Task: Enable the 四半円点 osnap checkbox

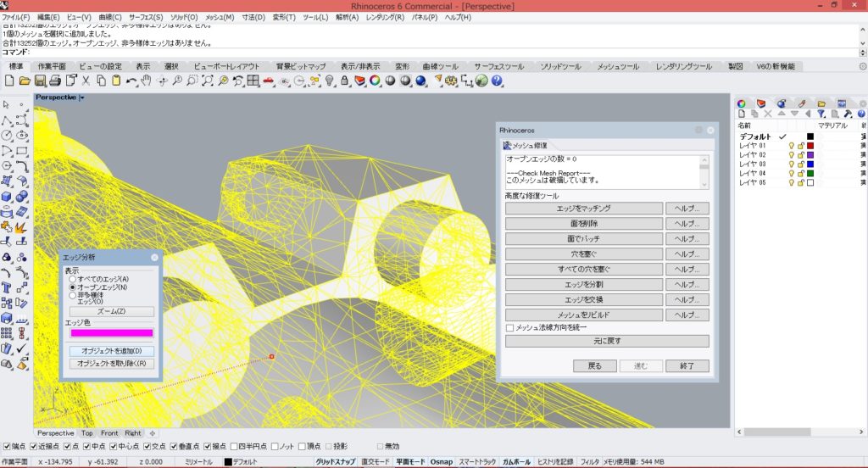Action: 234,447
